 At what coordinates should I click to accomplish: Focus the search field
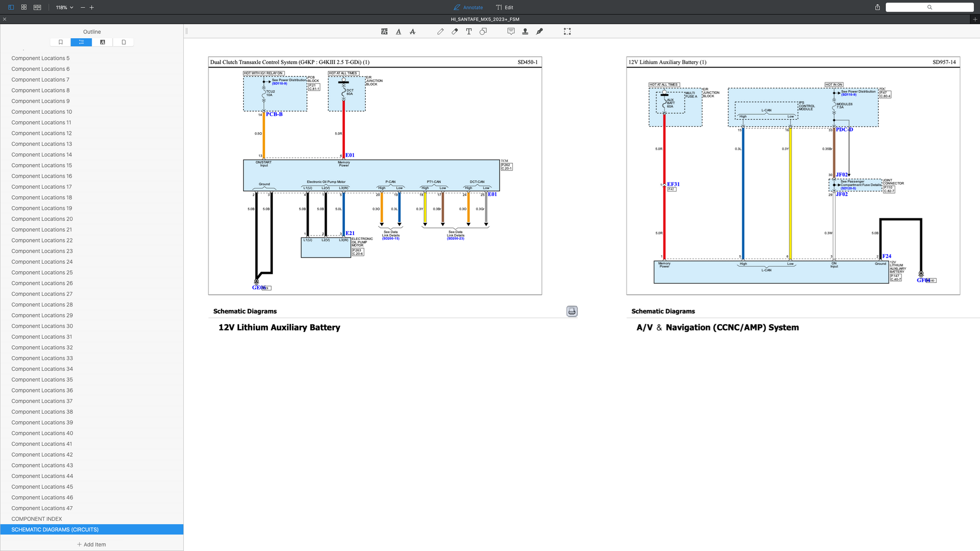pos(929,8)
